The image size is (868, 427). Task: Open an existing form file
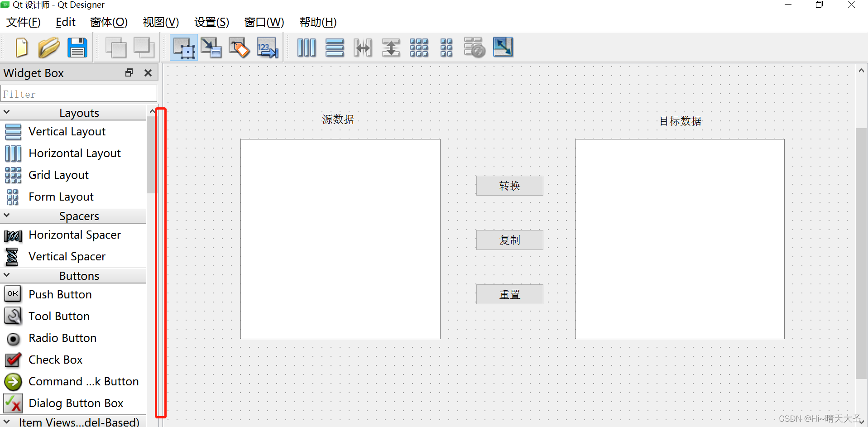pos(49,47)
